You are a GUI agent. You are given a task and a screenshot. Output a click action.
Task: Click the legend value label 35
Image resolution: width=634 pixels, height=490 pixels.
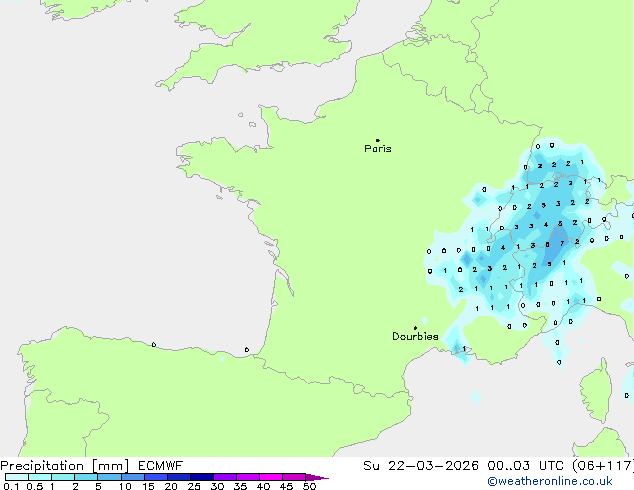pyautogui.click(x=240, y=486)
